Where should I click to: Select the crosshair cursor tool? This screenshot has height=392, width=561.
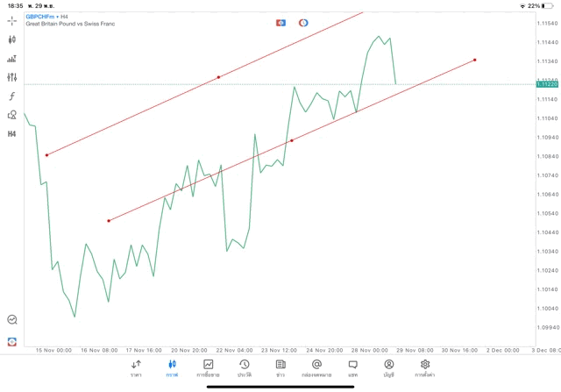[11, 20]
